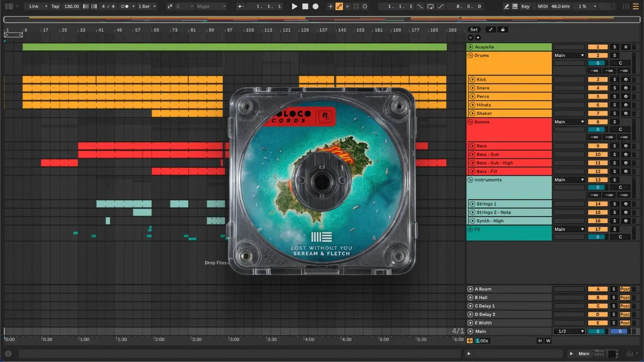The height and width of the screenshot is (362, 644).
Task: Click the Lock Envelopes padlock icon
Action: coord(503,30)
